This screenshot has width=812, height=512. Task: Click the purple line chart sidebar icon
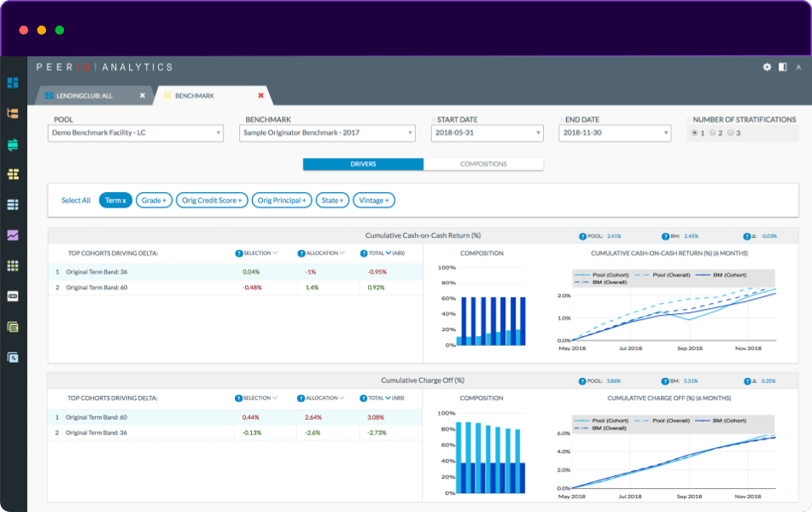[13, 236]
